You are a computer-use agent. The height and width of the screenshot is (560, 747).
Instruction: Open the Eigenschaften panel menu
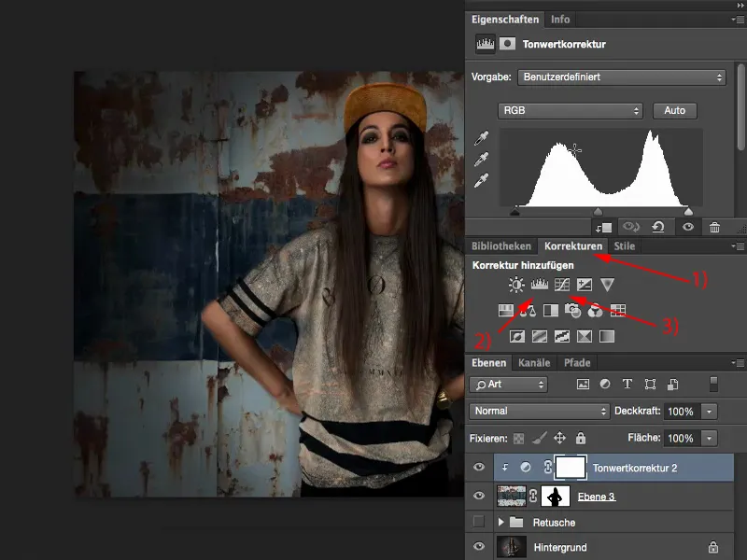coord(738,20)
